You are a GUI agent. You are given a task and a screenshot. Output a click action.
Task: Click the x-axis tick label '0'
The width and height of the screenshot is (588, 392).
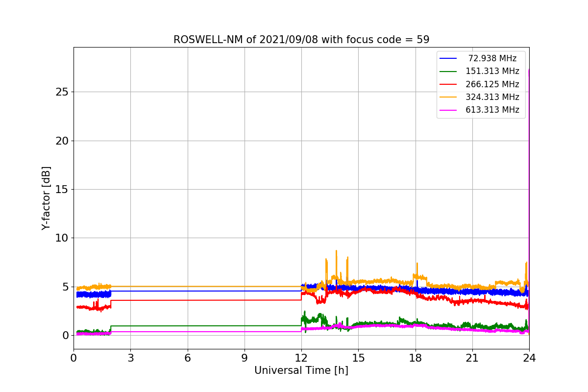click(x=73, y=358)
